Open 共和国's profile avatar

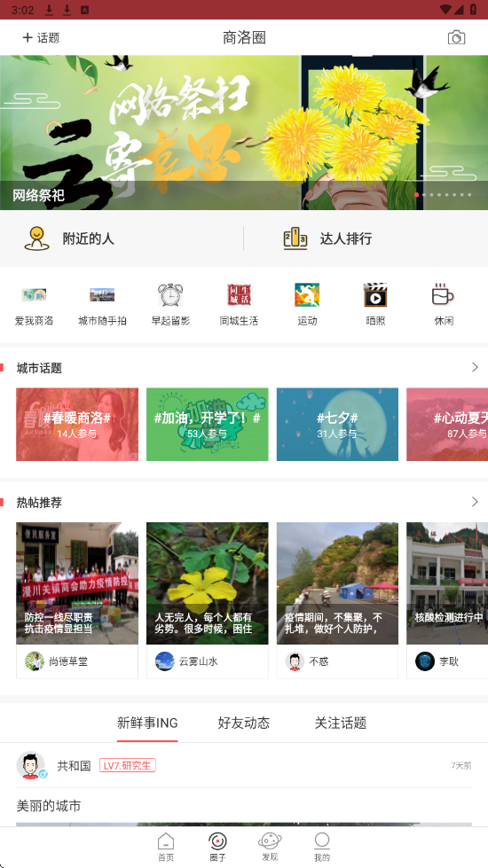pos(31,765)
